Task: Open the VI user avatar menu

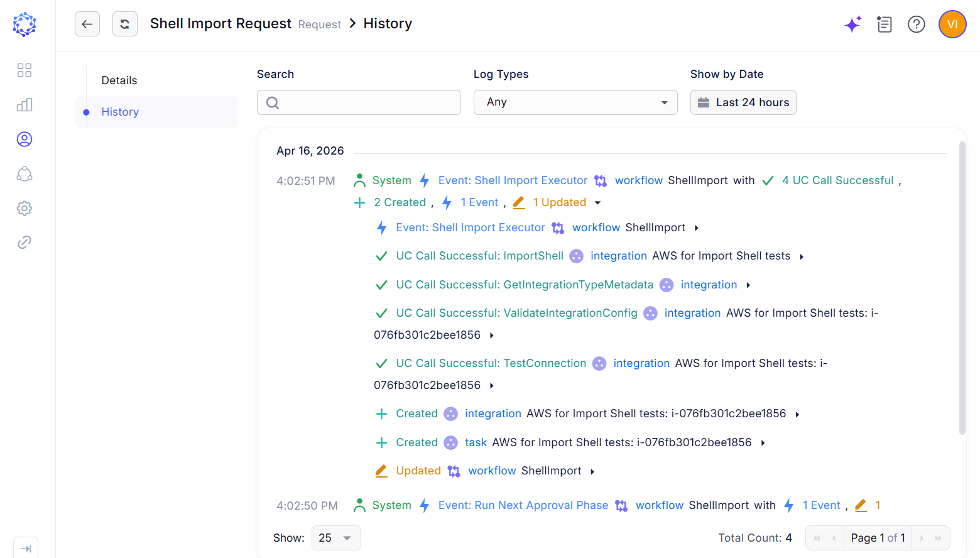Action: click(952, 25)
